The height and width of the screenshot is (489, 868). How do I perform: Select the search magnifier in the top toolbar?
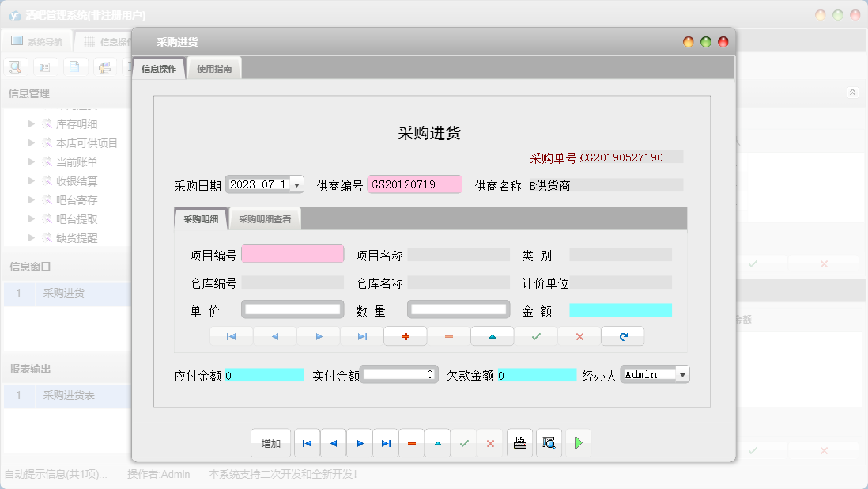point(14,66)
